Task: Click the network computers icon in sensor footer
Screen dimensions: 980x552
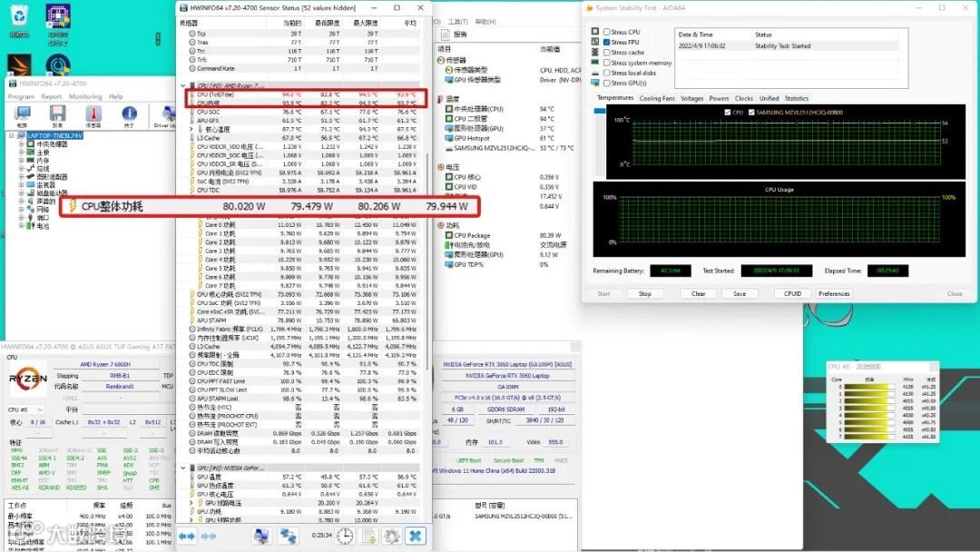Action: (288, 536)
